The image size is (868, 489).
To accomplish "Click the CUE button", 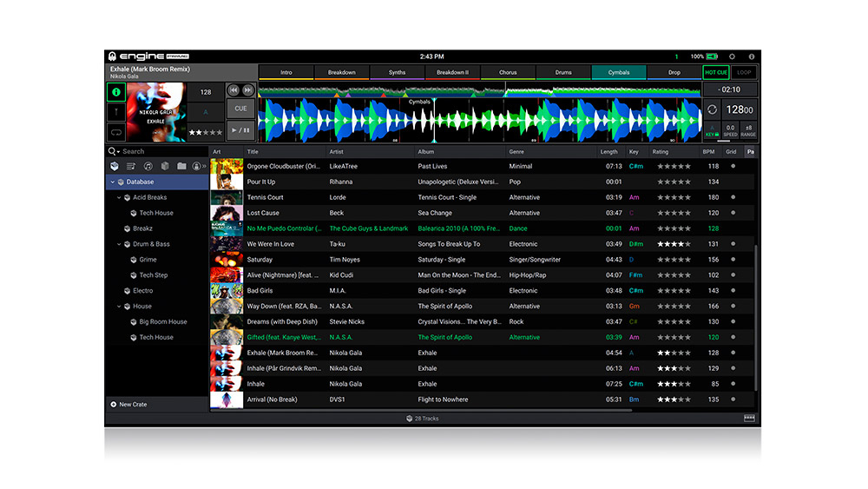I will click(x=240, y=109).
